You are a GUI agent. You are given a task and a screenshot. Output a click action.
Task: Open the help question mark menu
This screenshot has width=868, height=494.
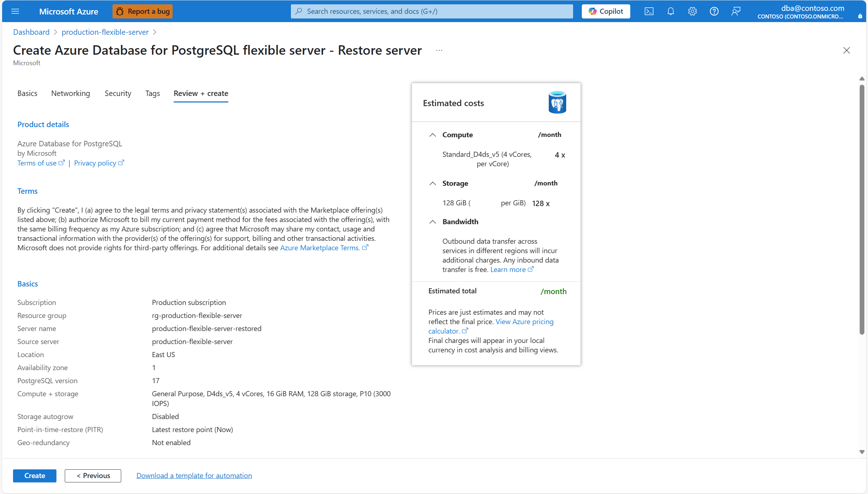pyautogui.click(x=714, y=11)
